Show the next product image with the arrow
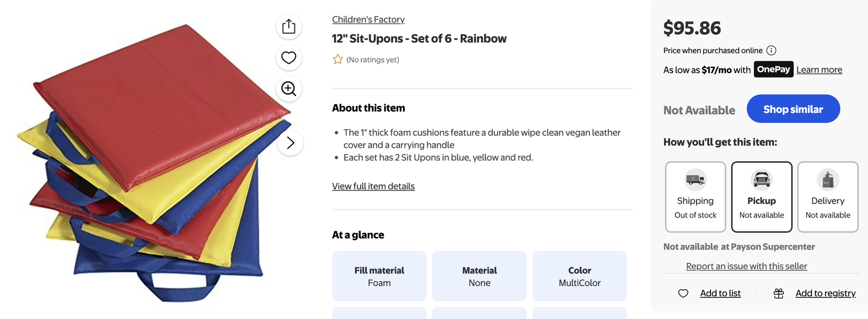This screenshot has height=319, width=868. 290,143
